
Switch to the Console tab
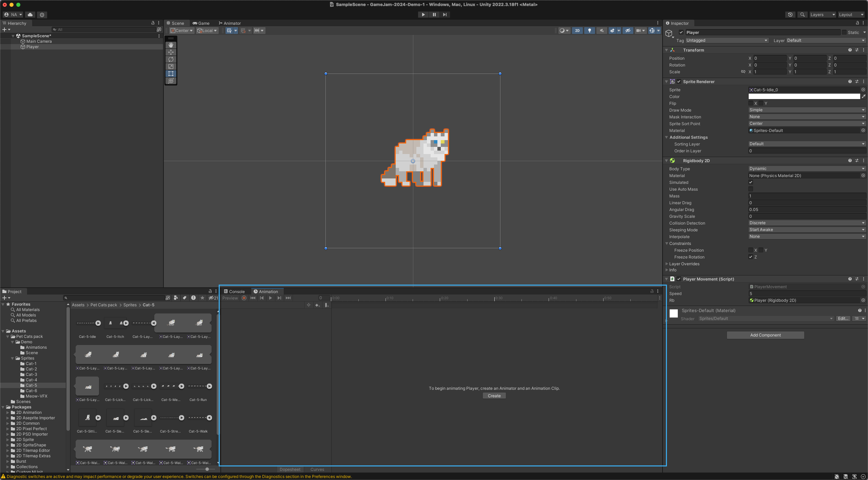(234, 291)
